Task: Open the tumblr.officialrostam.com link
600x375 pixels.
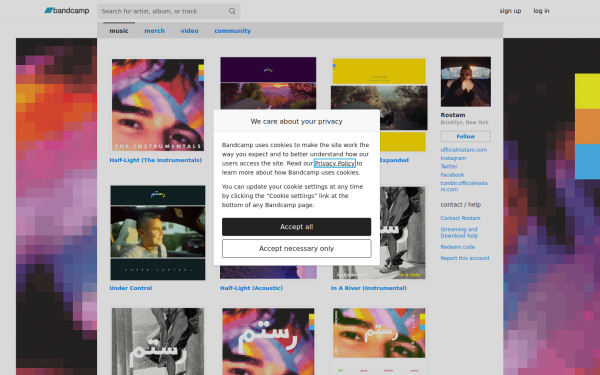Action: (464, 186)
